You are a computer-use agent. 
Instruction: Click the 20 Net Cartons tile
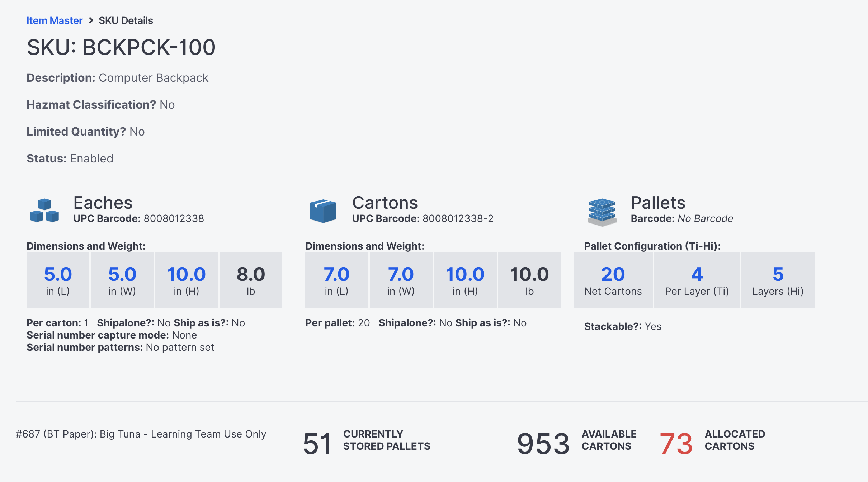point(613,280)
